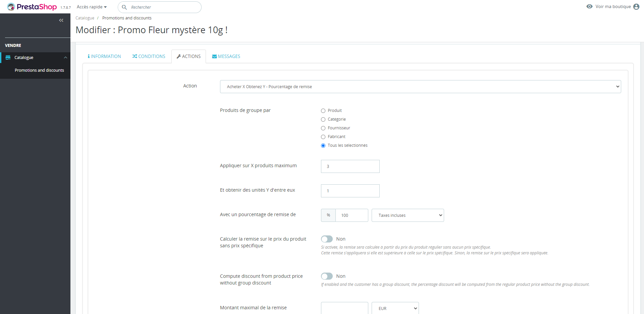Switch to the Conditions tab
Screen dimensions: 644x314
(149, 56)
